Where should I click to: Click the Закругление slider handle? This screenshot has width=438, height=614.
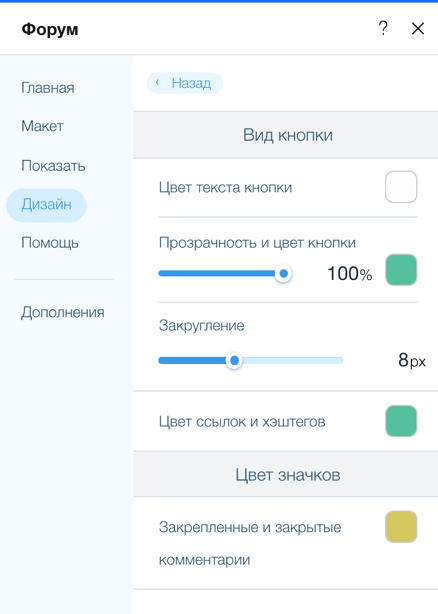[x=234, y=360]
